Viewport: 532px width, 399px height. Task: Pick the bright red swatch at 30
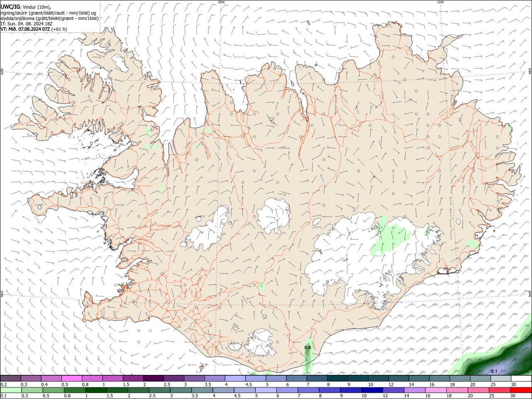click(x=521, y=390)
